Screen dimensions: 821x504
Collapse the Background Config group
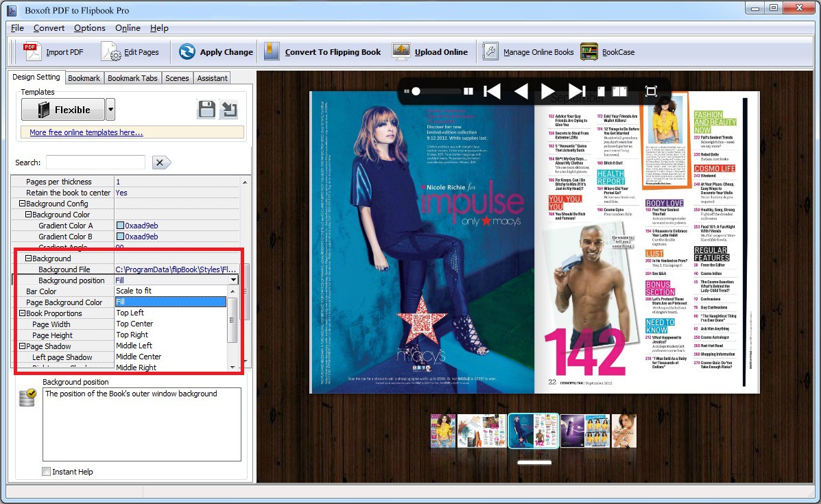point(23,204)
